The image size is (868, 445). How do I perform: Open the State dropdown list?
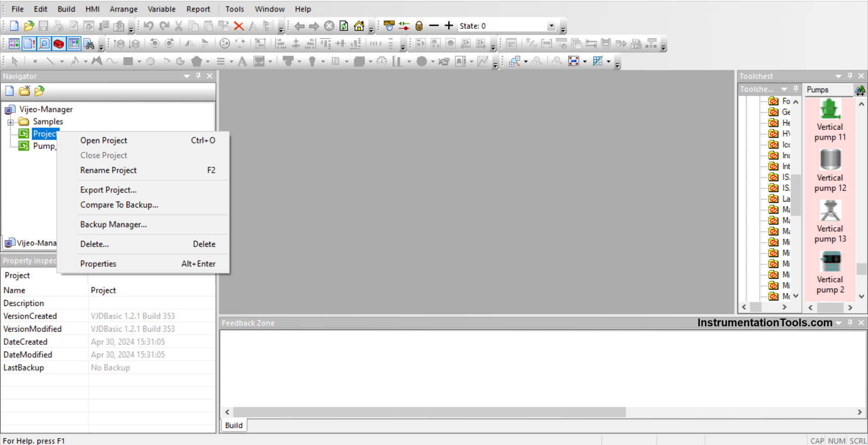pos(551,26)
